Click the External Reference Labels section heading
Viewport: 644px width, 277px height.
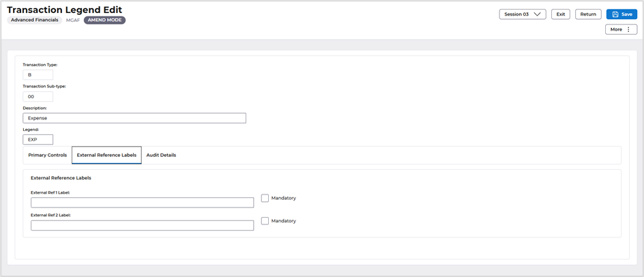[61, 178]
